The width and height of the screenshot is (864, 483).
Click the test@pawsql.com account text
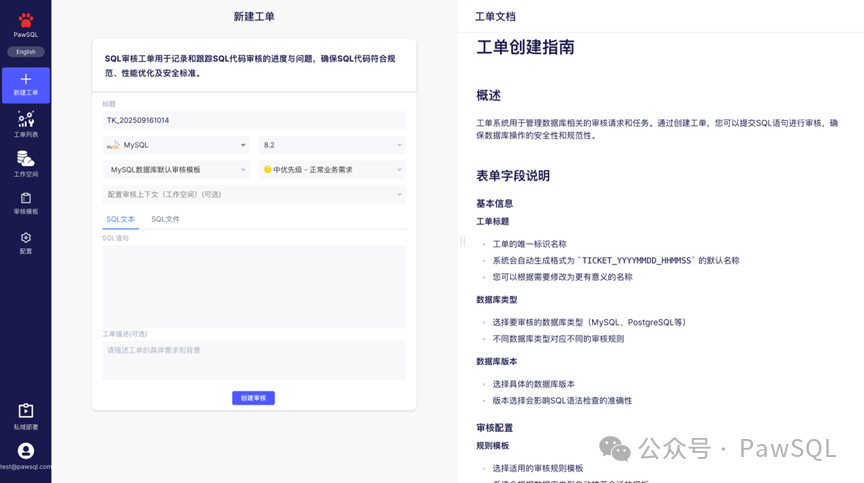(26, 466)
